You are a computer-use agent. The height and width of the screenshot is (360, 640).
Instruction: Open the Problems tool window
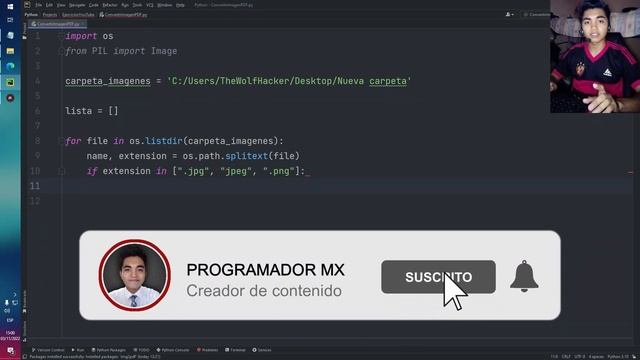point(207,350)
